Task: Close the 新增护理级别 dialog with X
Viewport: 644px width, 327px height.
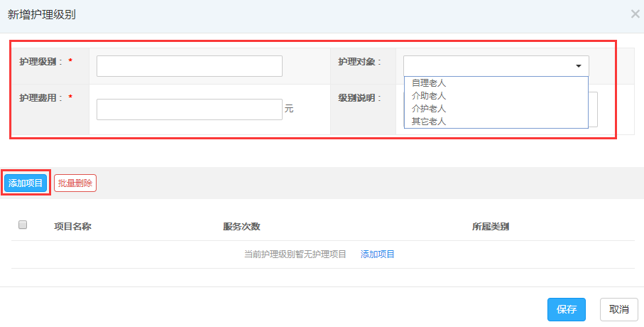Action: (x=635, y=14)
